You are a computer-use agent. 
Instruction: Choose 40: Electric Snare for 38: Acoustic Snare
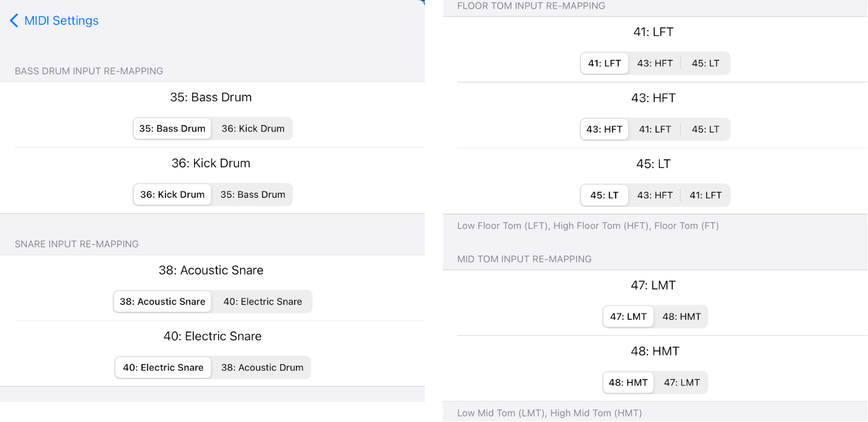tap(263, 302)
